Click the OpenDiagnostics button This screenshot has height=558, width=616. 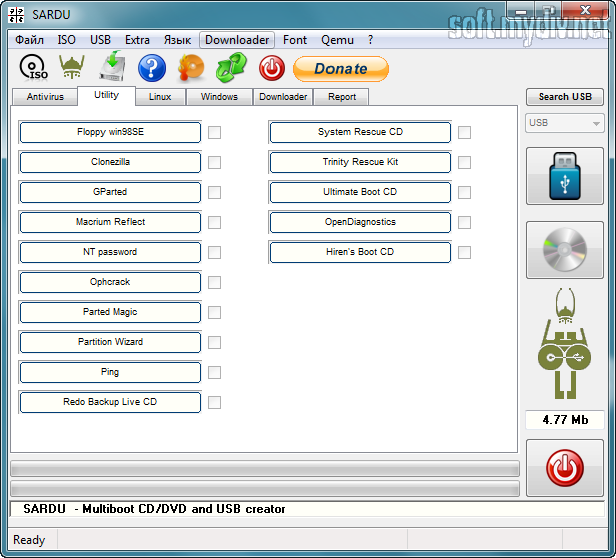point(360,222)
